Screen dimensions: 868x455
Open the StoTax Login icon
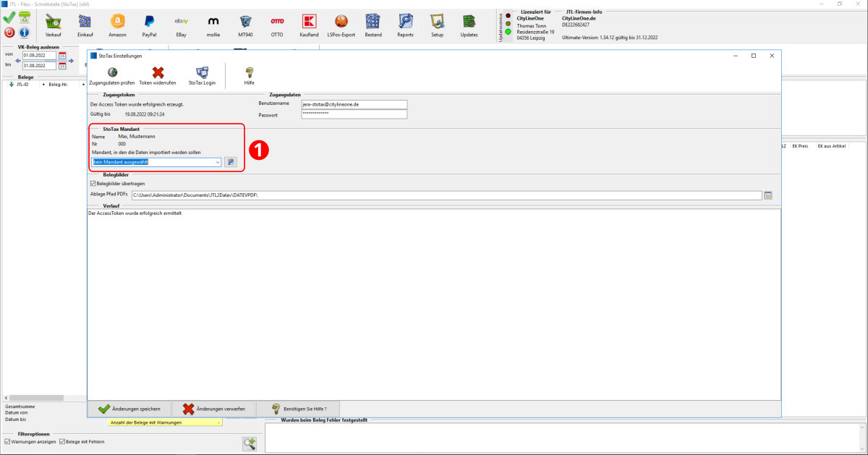click(202, 72)
